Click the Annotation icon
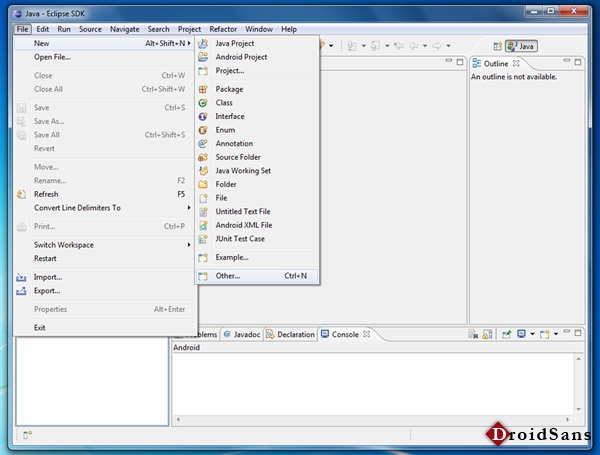This screenshot has width=600, height=455. point(203,144)
